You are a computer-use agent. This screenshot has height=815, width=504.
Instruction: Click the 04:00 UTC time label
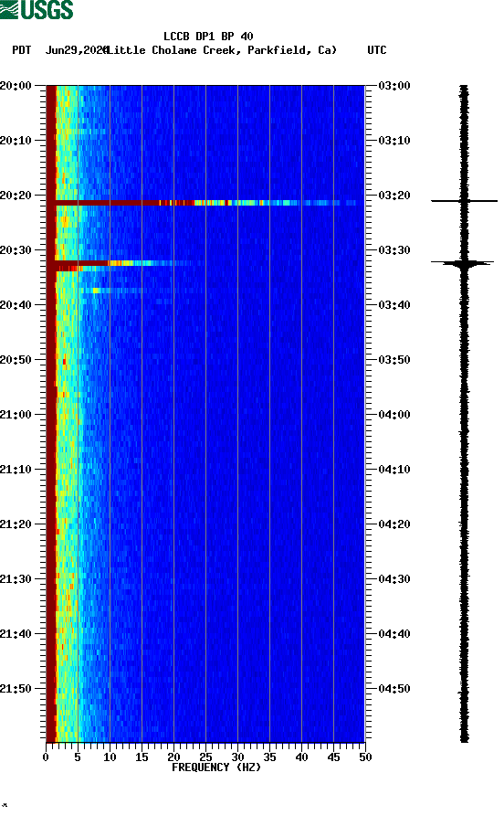click(x=394, y=415)
